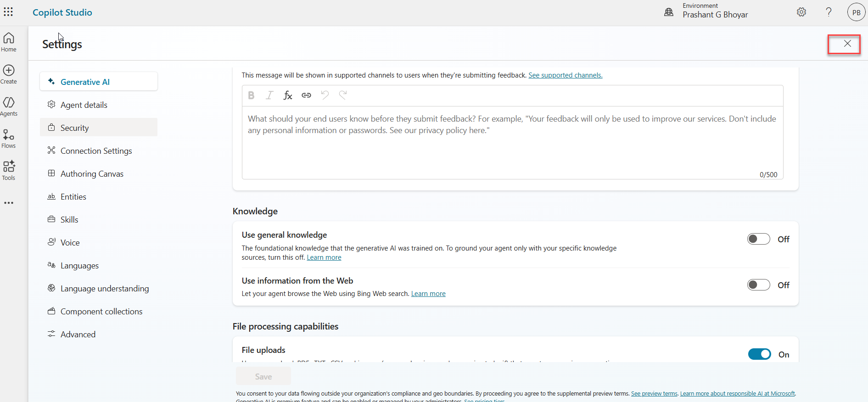Image resolution: width=868 pixels, height=402 pixels.
Task: Open Tools from the left rail
Action: pyautogui.click(x=9, y=171)
